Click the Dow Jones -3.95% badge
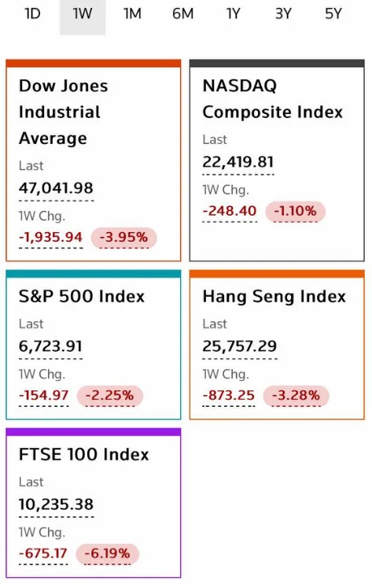Viewport: 372px width, 588px height. coord(123,238)
